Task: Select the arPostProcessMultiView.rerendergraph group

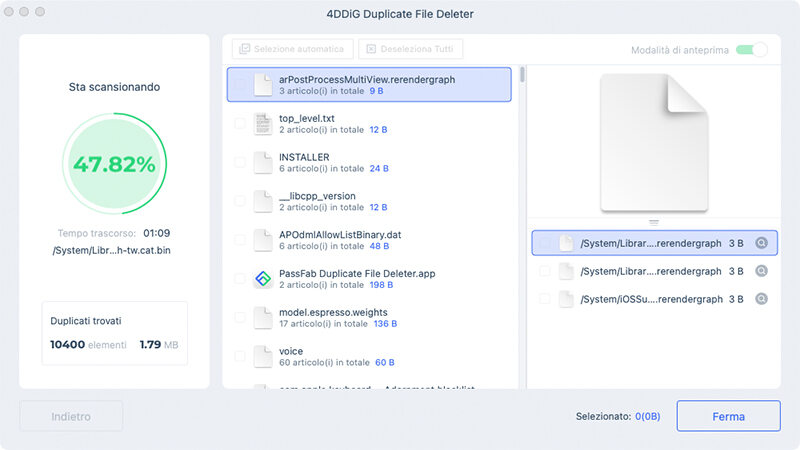Action: [x=370, y=85]
